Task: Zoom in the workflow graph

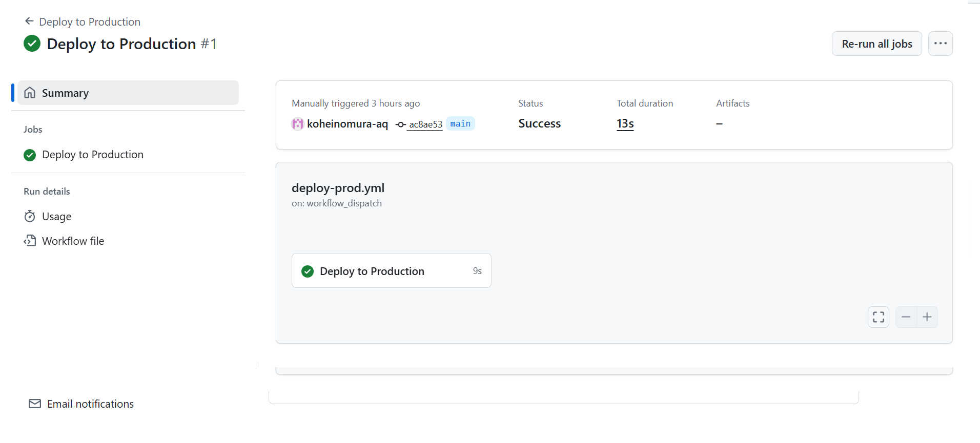Action: tap(927, 317)
